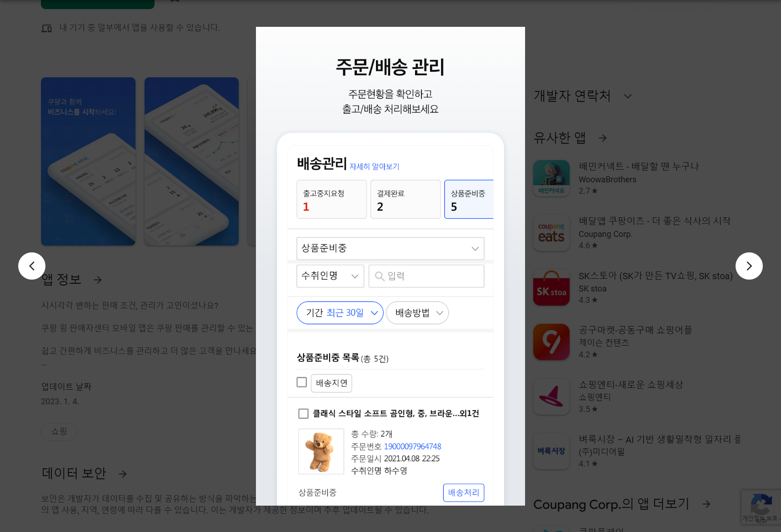Select the 출고중지요청 tab

[x=331, y=199]
